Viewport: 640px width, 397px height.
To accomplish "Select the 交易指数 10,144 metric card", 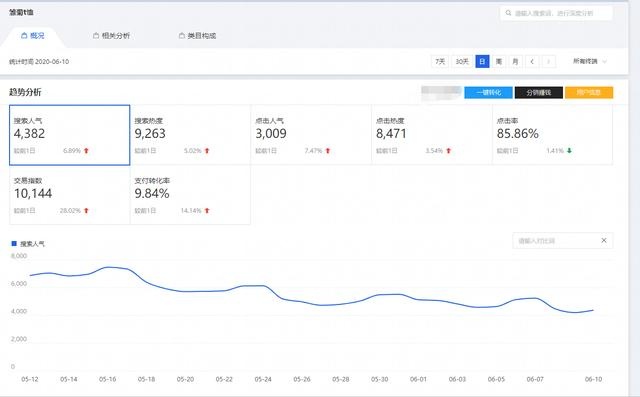I will tap(70, 195).
